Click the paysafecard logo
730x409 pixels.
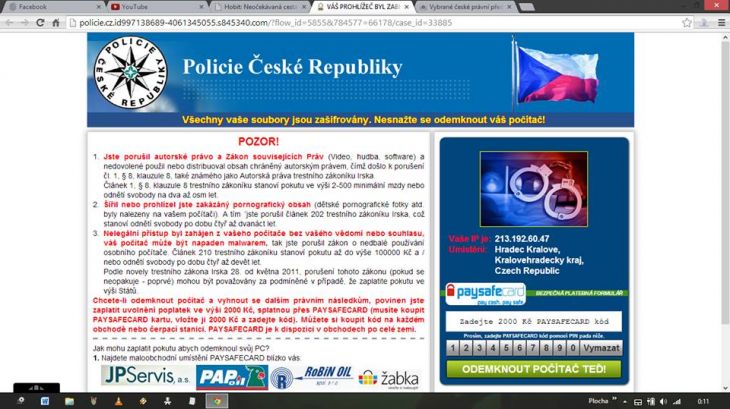(x=486, y=294)
